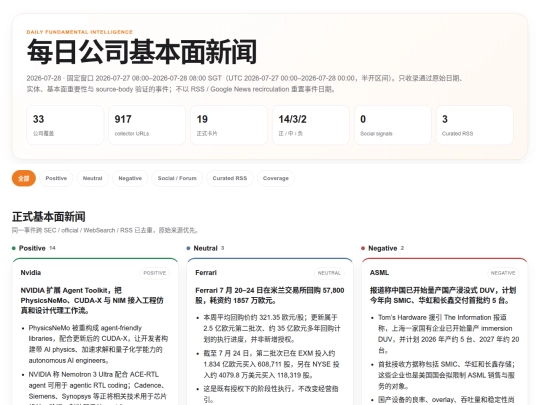Click the Nvidia company name on card
Viewport: 540px width, 405px height.
point(31,273)
